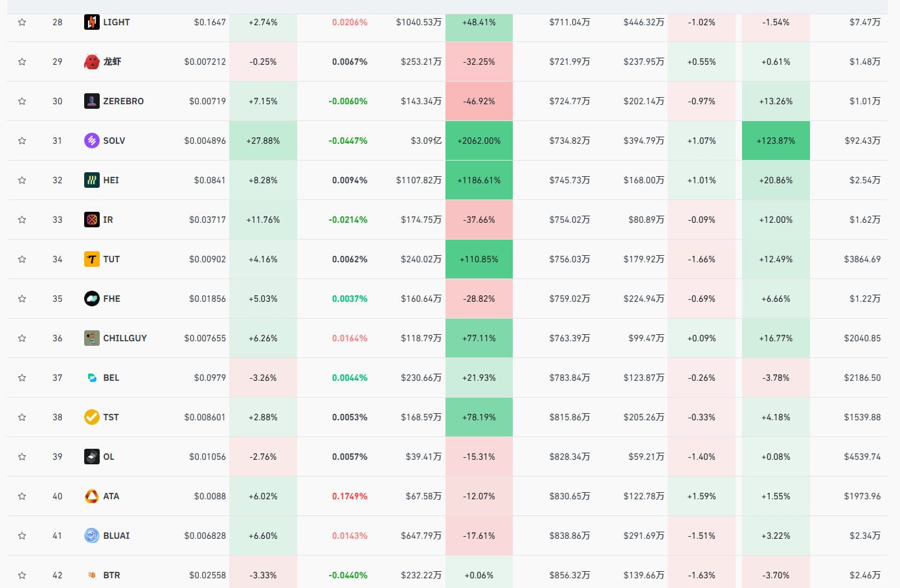This screenshot has height=588, width=900.
Task: Click the ATA coin icon
Action: point(92,496)
